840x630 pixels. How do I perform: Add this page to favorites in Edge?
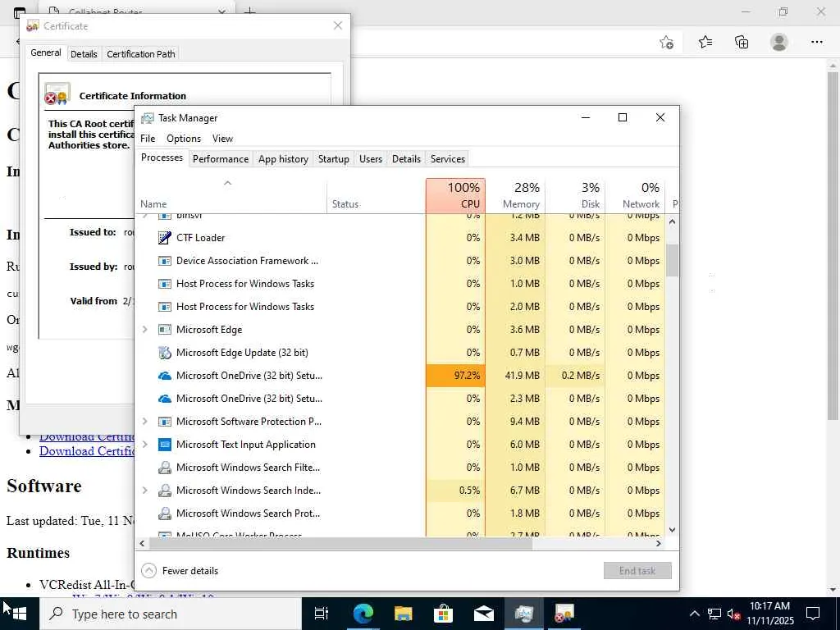click(x=666, y=43)
